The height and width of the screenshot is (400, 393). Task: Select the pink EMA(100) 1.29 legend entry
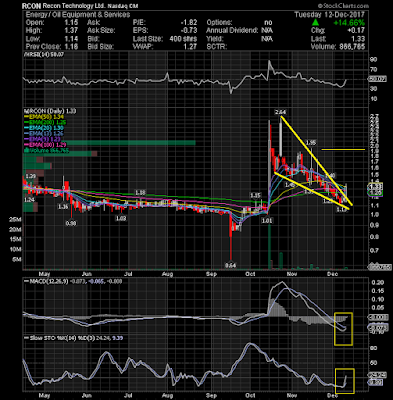tap(46, 145)
